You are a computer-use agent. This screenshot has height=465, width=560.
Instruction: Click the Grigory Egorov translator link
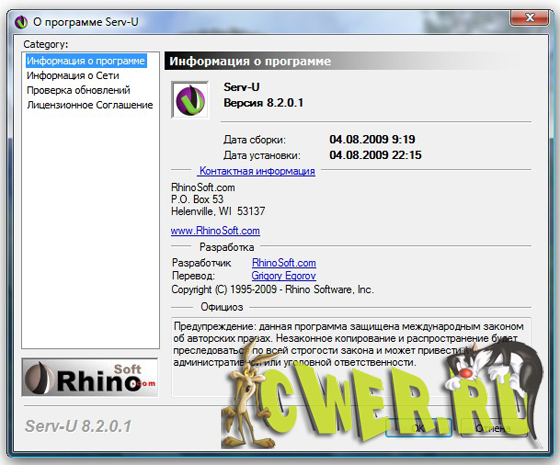pyautogui.click(x=284, y=276)
